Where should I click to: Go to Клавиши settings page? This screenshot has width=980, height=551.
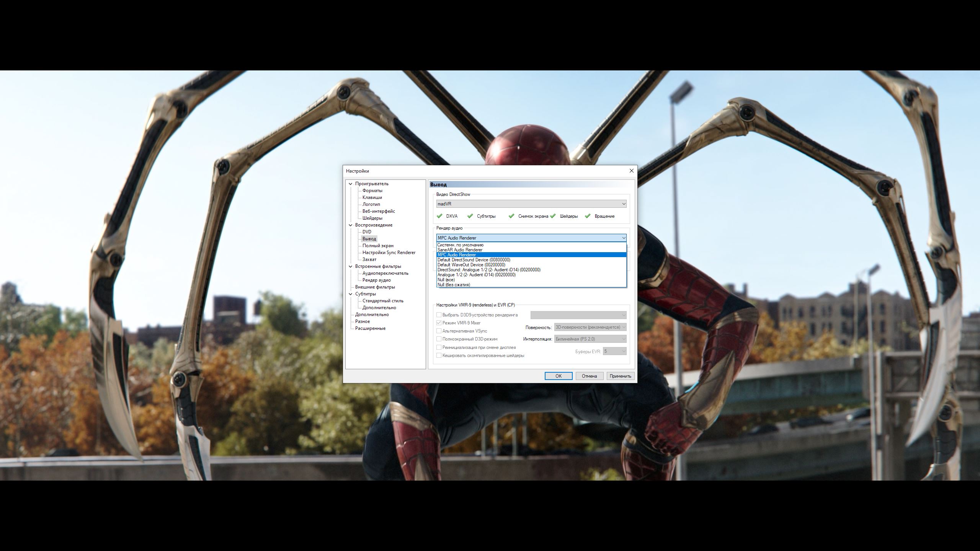click(372, 197)
